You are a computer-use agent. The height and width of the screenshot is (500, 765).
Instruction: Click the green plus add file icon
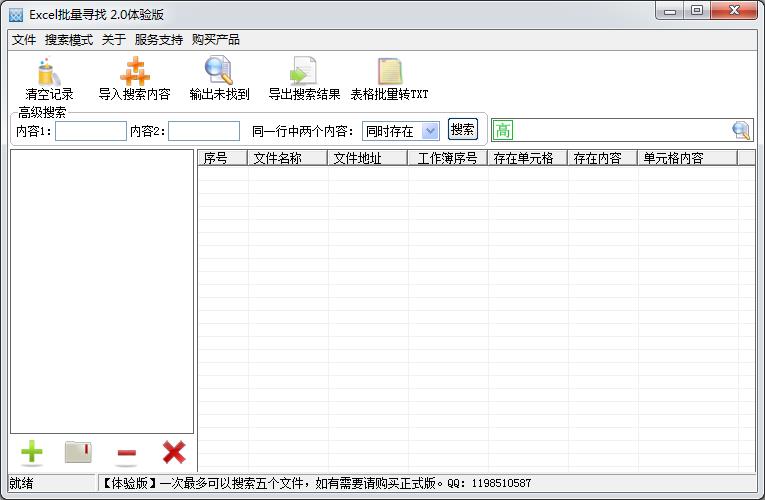point(32,453)
